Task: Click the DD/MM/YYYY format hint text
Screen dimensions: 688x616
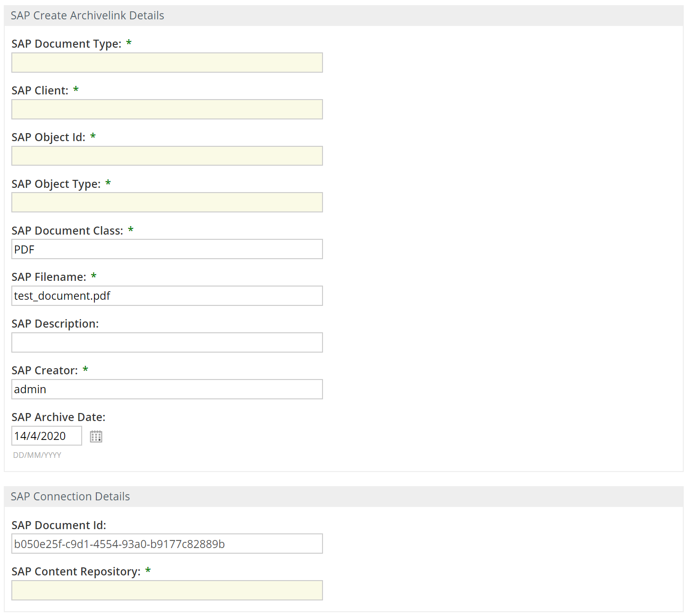Action: pyautogui.click(x=37, y=455)
